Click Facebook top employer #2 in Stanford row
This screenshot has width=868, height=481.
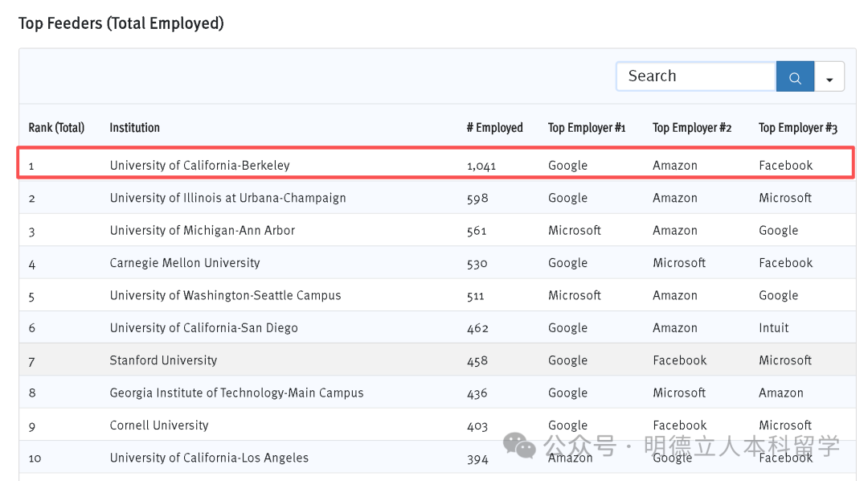[x=680, y=360]
